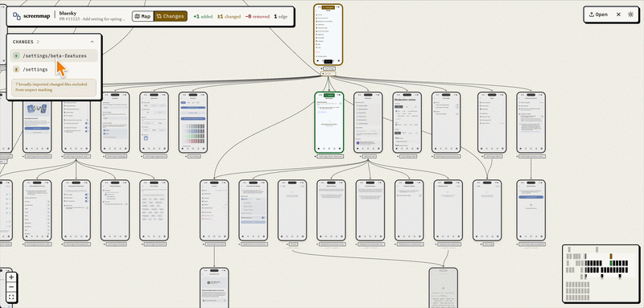Select the /settings/beta-features change row
Image resolution: width=644 pixels, height=308 pixels.
pyautogui.click(x=54, y=55)
